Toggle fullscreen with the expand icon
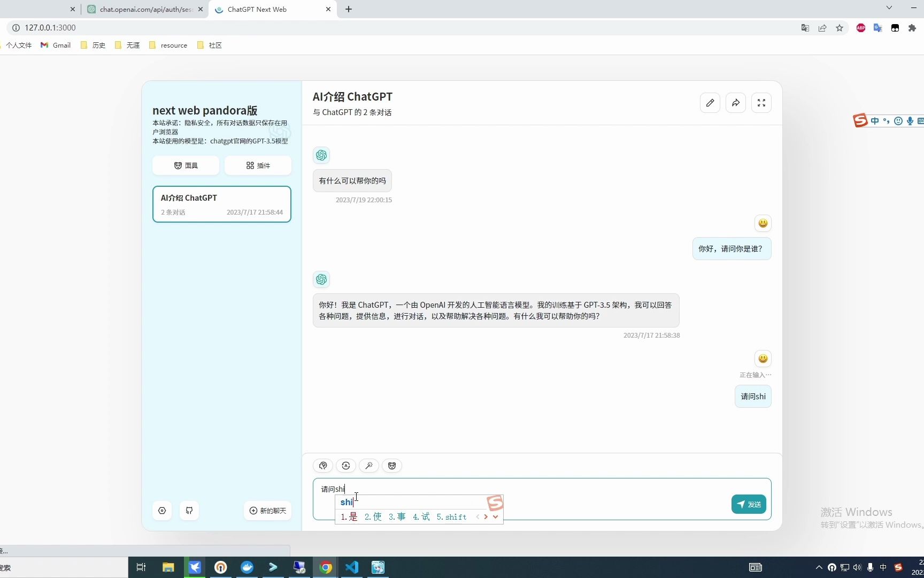924x578 pixels. point(761,103)
